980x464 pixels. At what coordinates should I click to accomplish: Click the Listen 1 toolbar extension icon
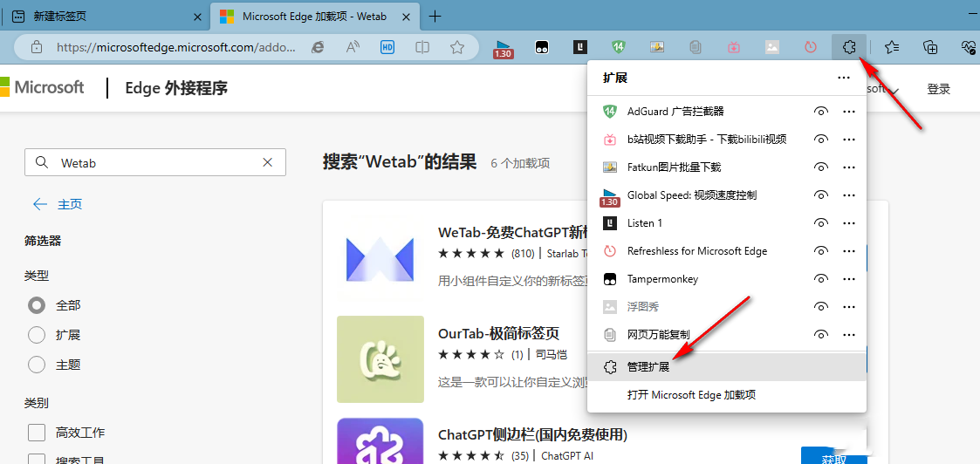580,47
